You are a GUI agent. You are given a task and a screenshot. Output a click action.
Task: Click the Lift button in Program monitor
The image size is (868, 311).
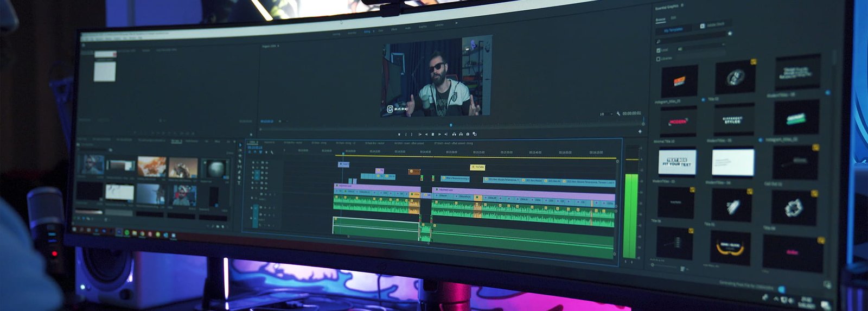(x=454, y=134)
